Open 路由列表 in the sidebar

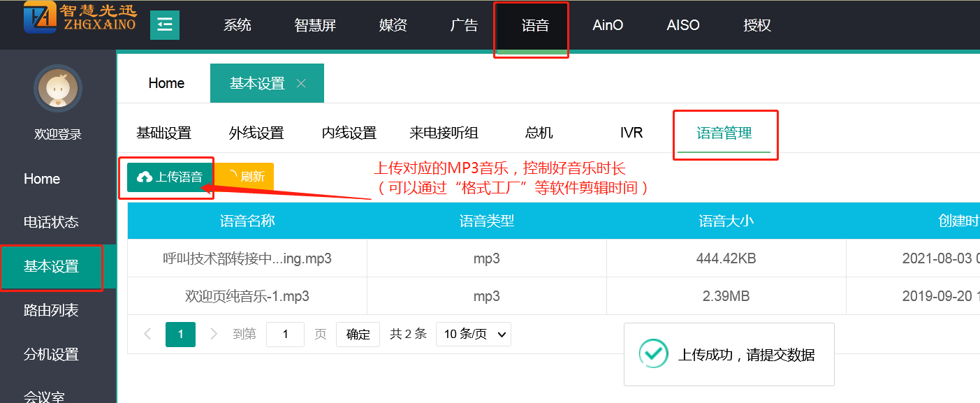tap(51, 310)
